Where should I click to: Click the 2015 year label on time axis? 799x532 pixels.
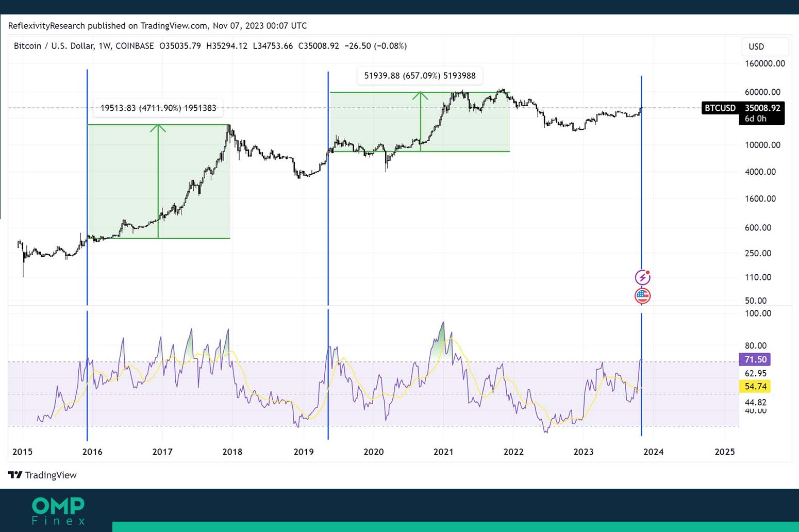pos(22,452)
